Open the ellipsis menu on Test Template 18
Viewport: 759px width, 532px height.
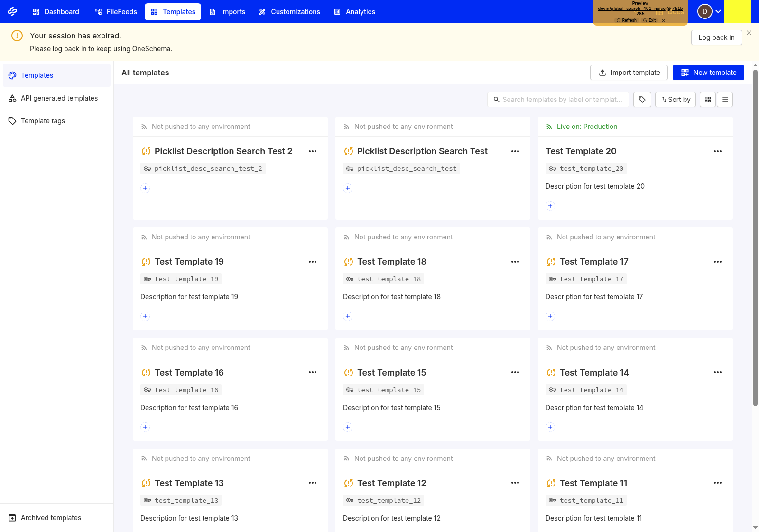pos(515,262)
